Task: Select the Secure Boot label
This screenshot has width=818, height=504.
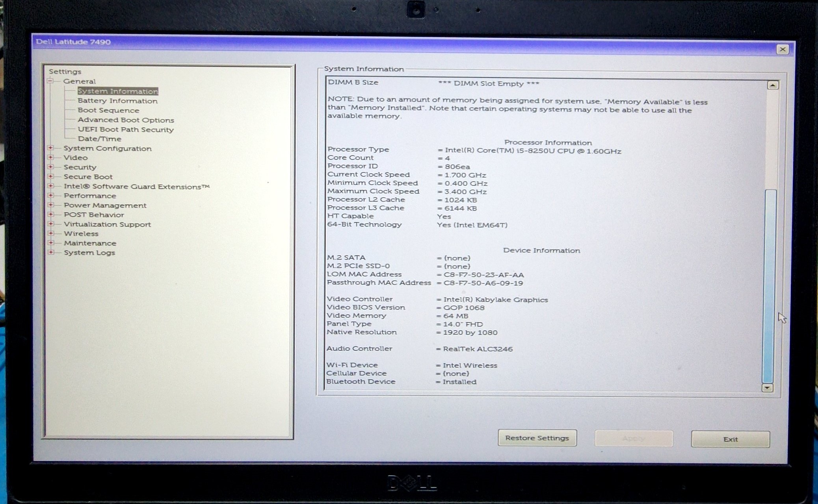Action: pos(88,177)
